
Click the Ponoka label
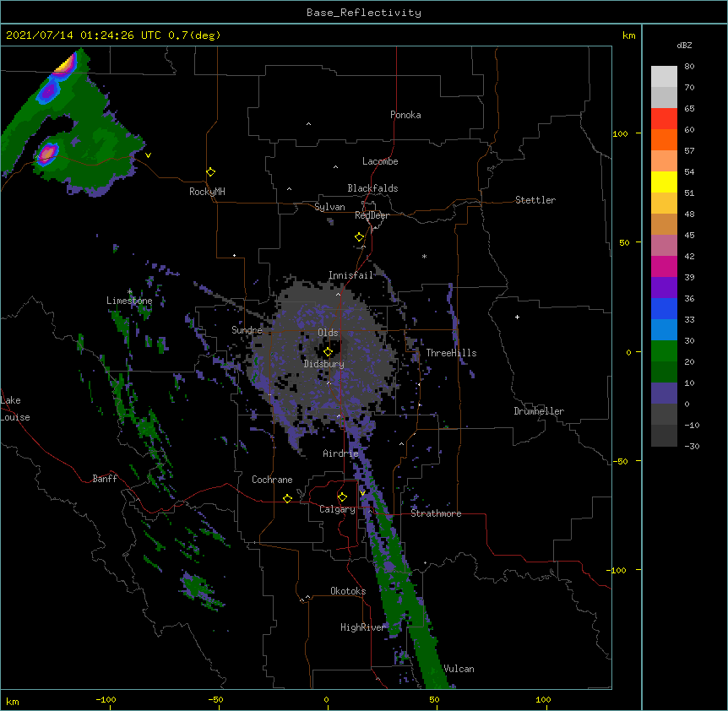(405, 115)
